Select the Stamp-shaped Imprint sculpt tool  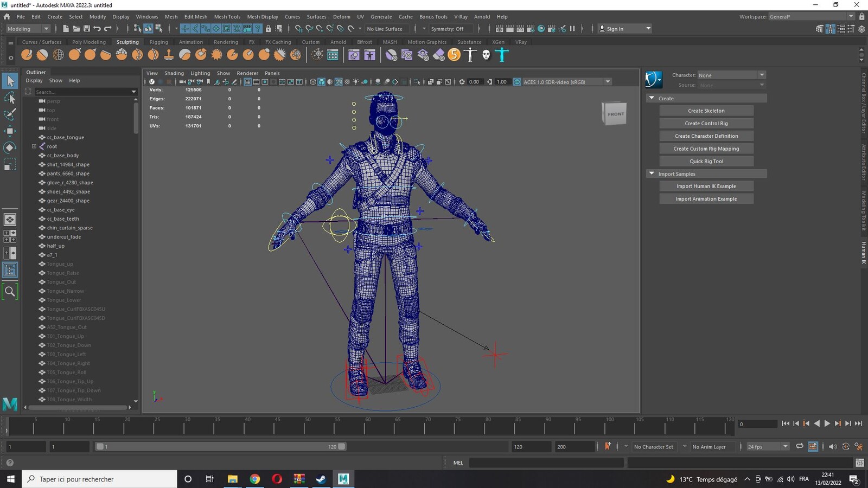pos(169,55)
